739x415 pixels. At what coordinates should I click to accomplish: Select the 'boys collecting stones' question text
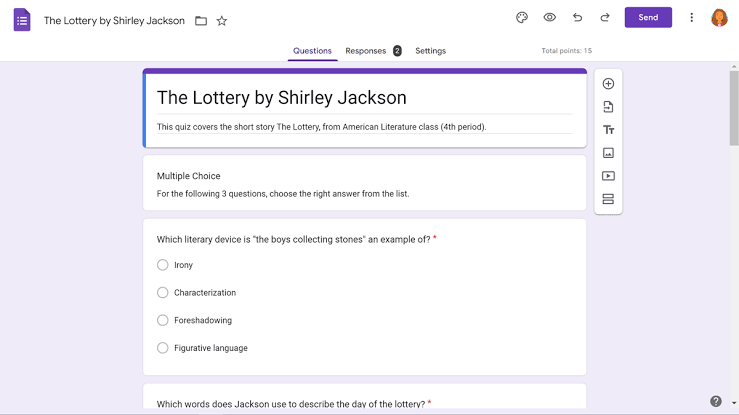pos(293,239)
